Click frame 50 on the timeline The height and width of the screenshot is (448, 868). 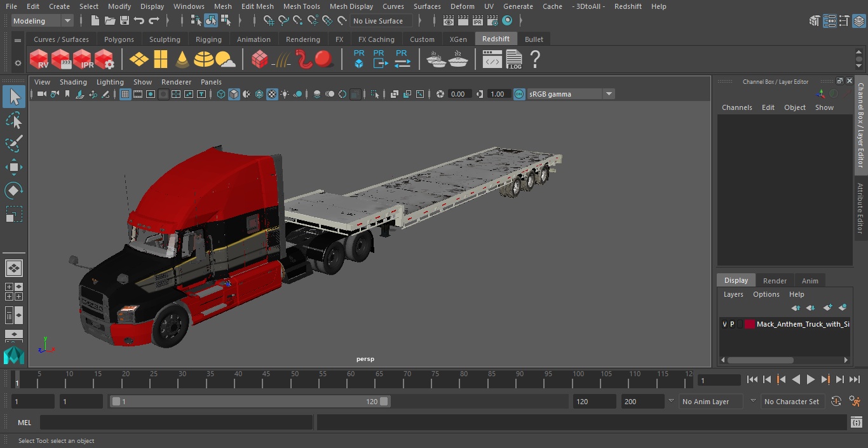point(294,379)
